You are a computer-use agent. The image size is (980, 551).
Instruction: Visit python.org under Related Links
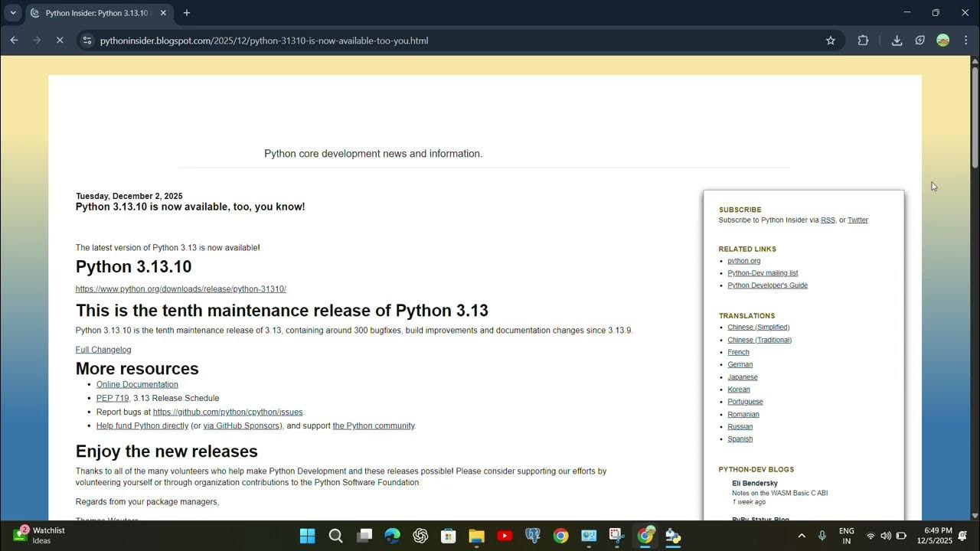click(743, 260)
